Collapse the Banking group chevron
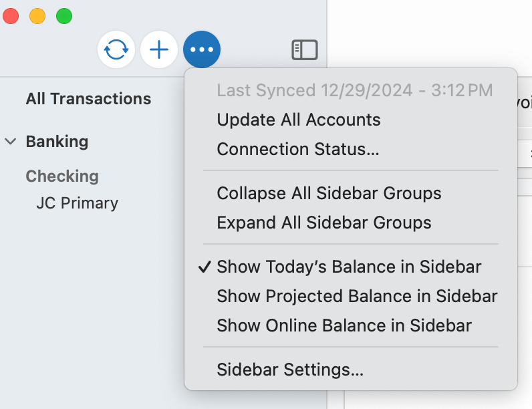This screenshot has width=532, height=409. [11, 142]
